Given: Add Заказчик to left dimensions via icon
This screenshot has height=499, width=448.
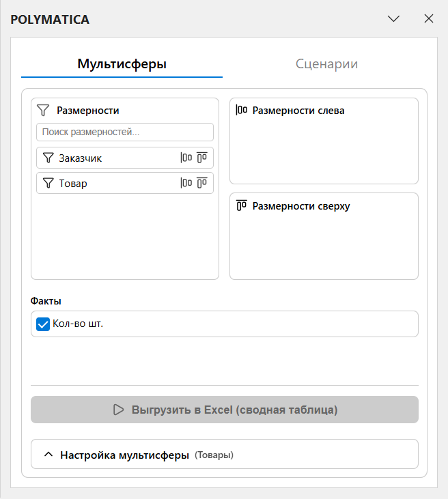Looking at the screenshot, I should click(x=186, y=158).
